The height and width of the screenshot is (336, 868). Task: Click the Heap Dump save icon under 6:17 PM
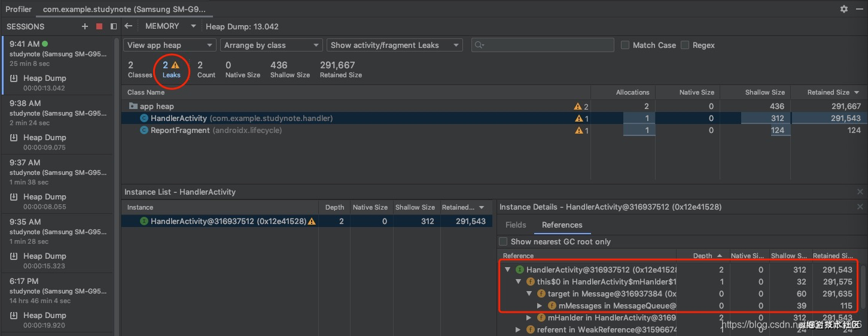point(14,315)
